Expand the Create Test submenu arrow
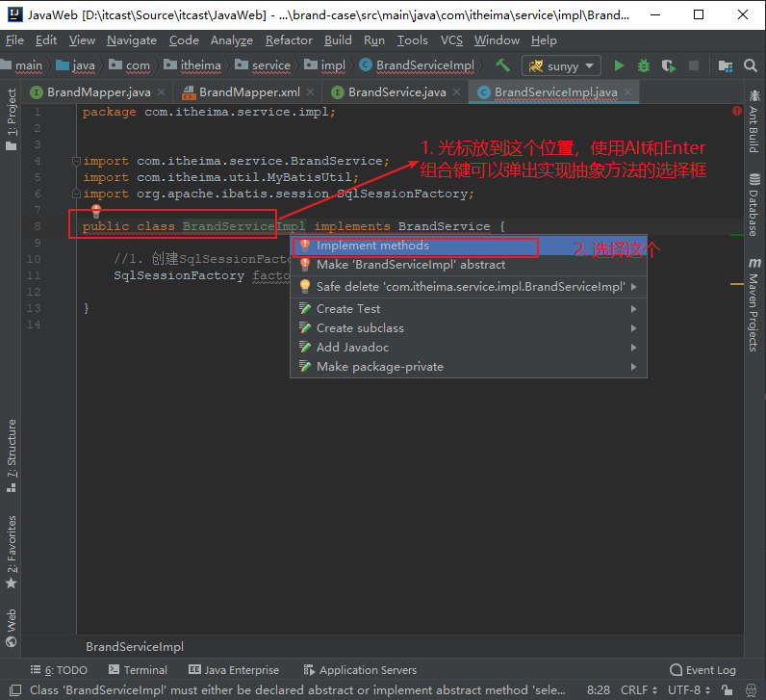 coord(633,309)
